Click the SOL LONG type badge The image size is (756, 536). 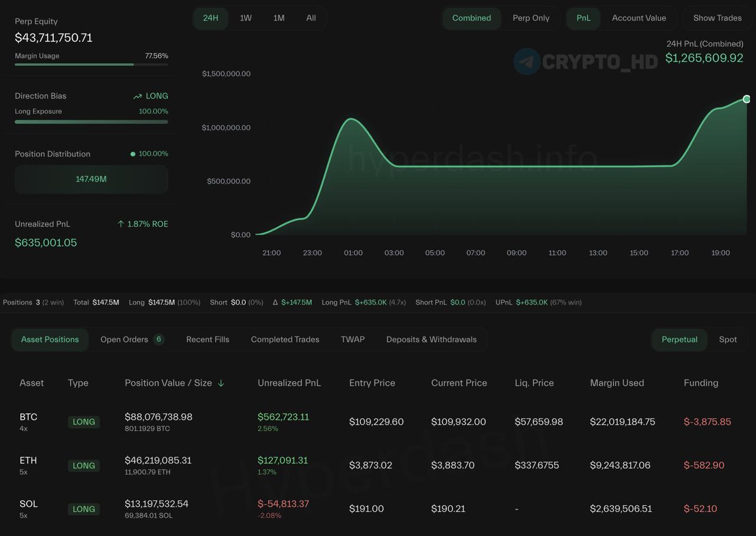tap(83, 509)
